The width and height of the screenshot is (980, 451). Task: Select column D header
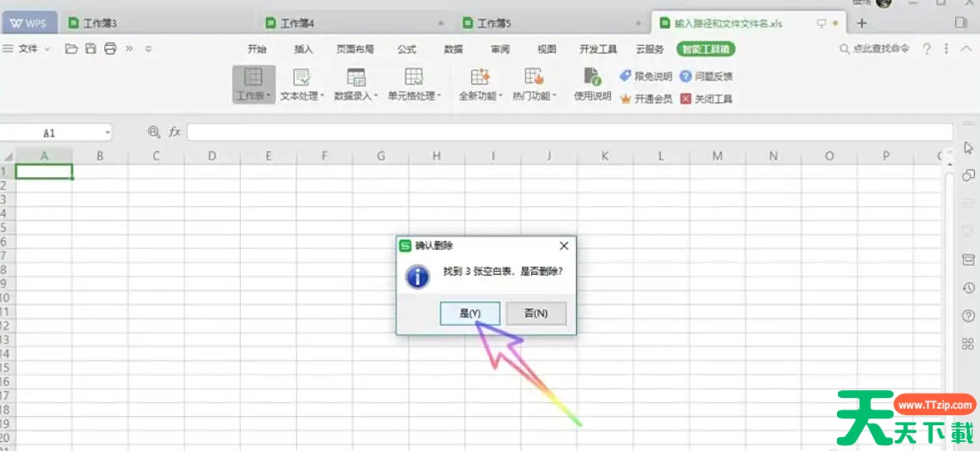click(x=212, y=156)
